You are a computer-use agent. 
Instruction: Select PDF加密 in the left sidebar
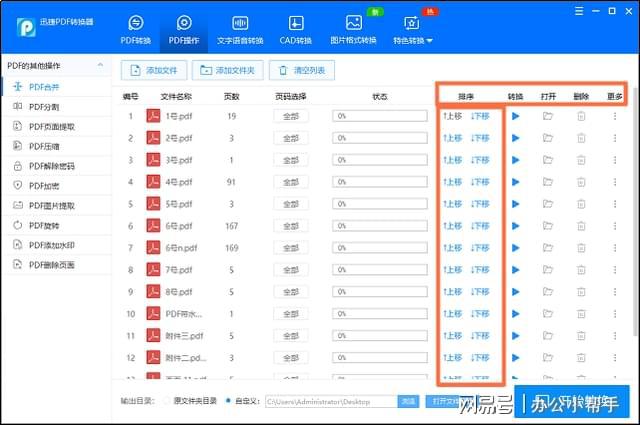point(50,185)
